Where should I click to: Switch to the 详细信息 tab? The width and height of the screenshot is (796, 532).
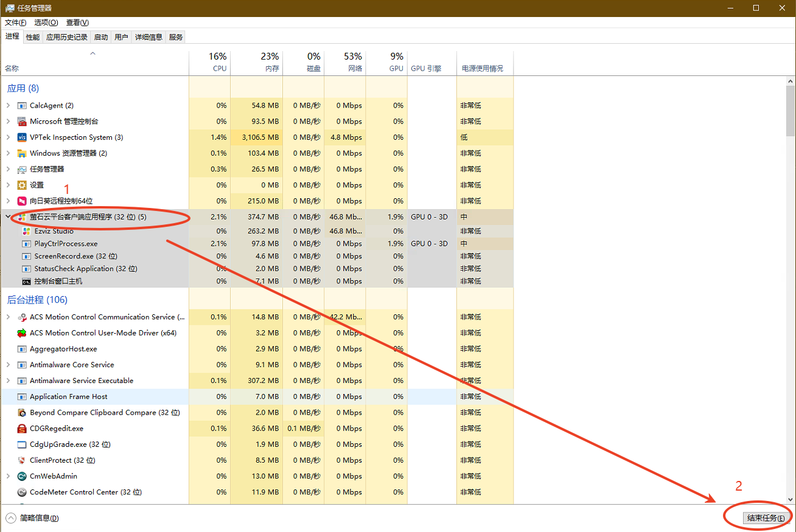click(x=148, y=37)
